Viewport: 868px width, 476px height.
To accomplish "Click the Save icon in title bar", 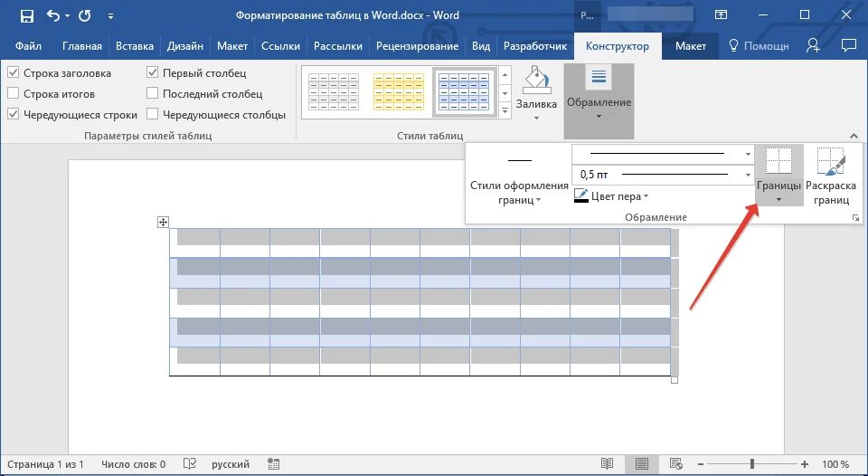I will [26, 16].
